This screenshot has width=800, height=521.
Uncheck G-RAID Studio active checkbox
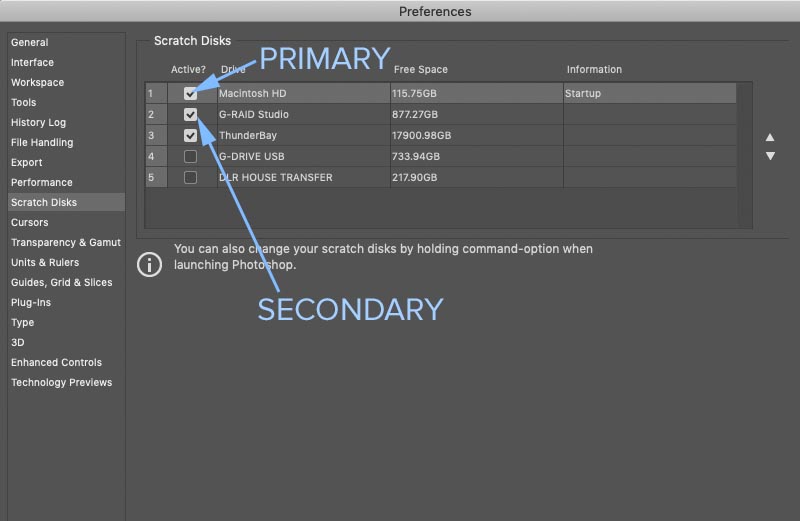pos(190,114)
